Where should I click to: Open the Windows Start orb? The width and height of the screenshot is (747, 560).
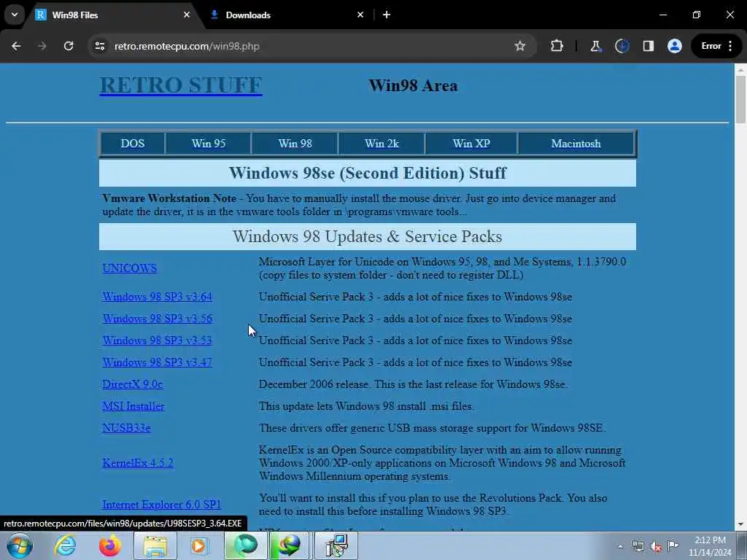coord(19,545)
